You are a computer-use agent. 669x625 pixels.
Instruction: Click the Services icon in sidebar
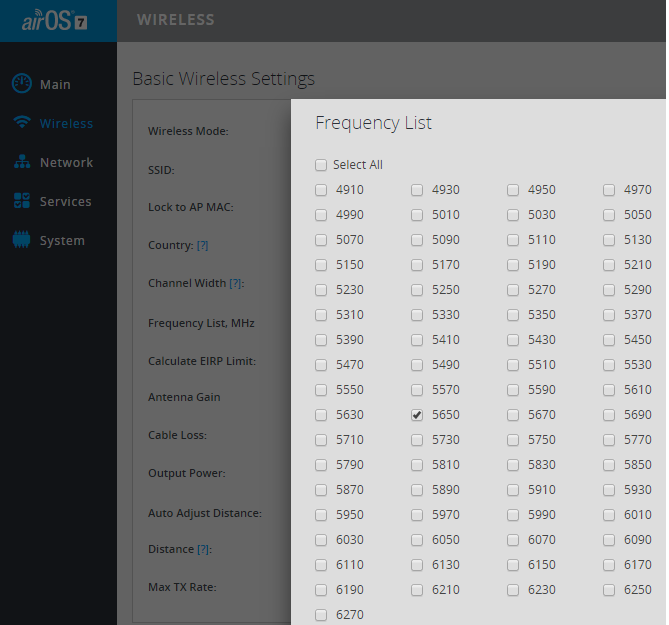pos(22,201)
